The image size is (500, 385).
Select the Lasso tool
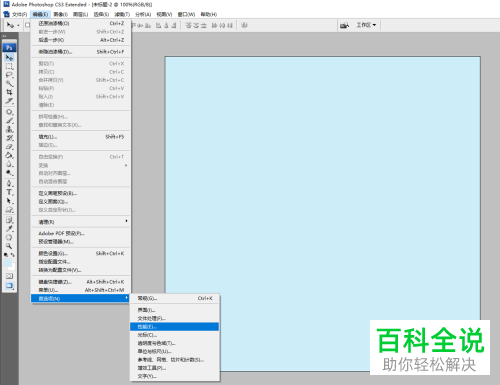[x=9, y=75]
